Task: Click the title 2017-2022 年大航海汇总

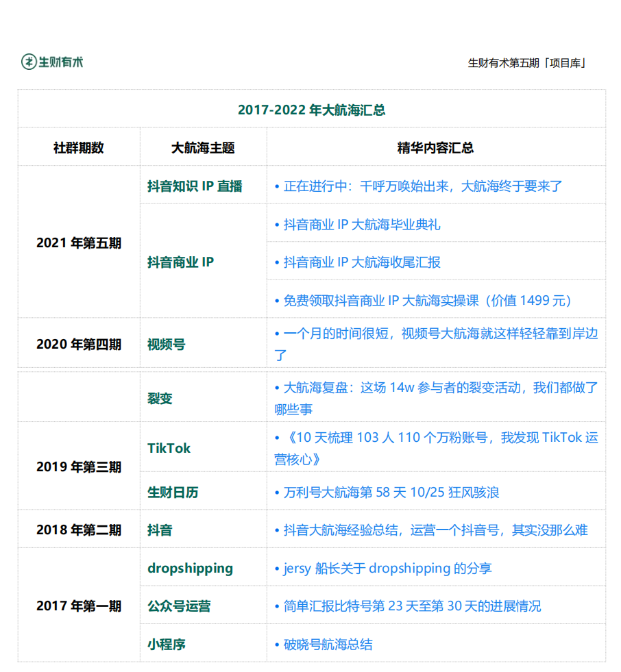Action: (311, 110)
